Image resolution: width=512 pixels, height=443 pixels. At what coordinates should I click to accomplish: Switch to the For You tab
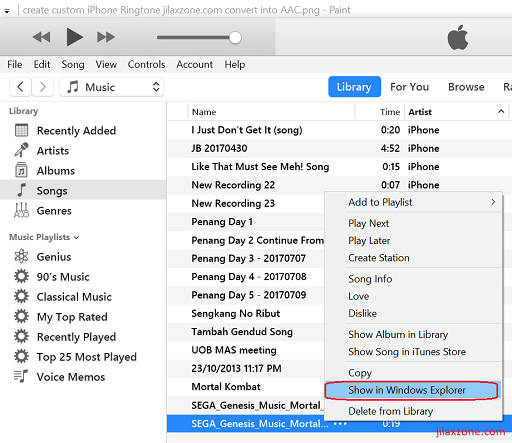pos(409,87)
